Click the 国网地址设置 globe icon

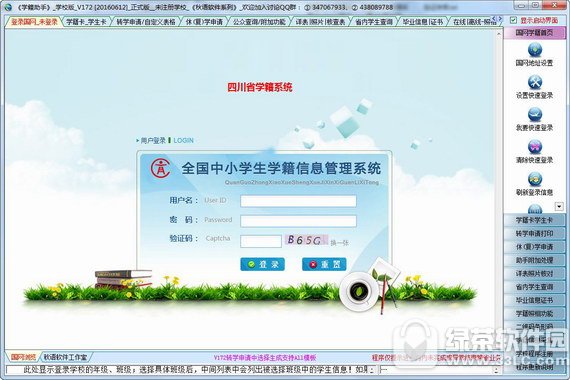[535, 50]
